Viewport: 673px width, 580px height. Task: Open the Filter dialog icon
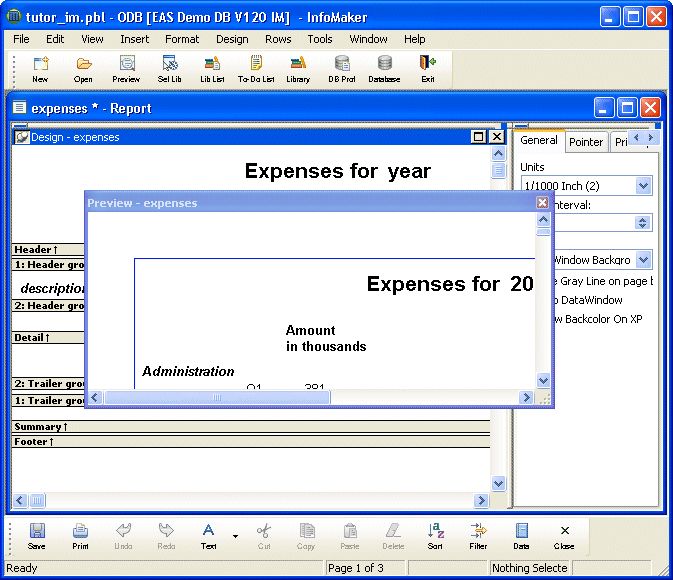pyautogui.click(x=478, y=536)
